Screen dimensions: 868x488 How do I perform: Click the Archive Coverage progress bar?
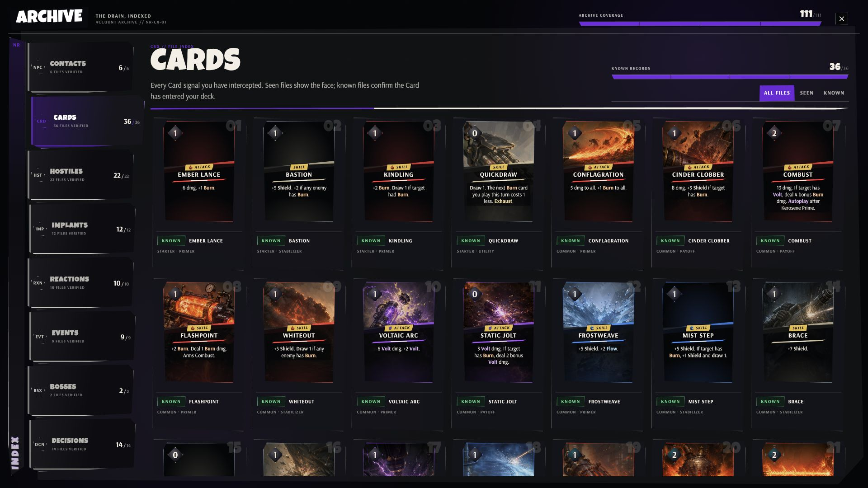(x=700, y=23)
